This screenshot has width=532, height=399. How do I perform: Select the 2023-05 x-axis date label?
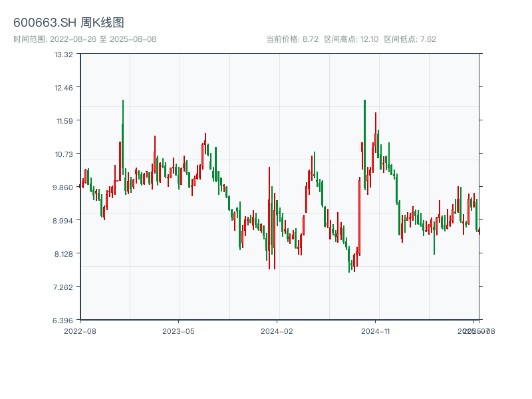click(x=178, y=331)
